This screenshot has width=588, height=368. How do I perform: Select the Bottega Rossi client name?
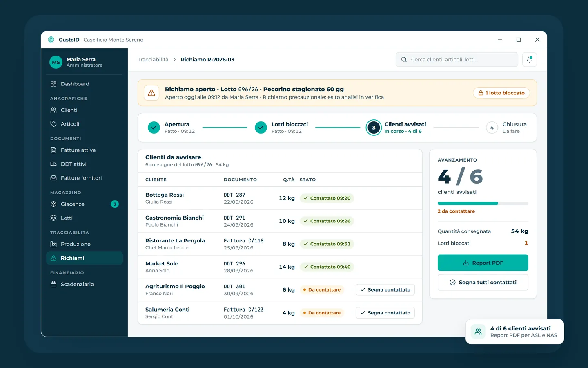[165, 195]
